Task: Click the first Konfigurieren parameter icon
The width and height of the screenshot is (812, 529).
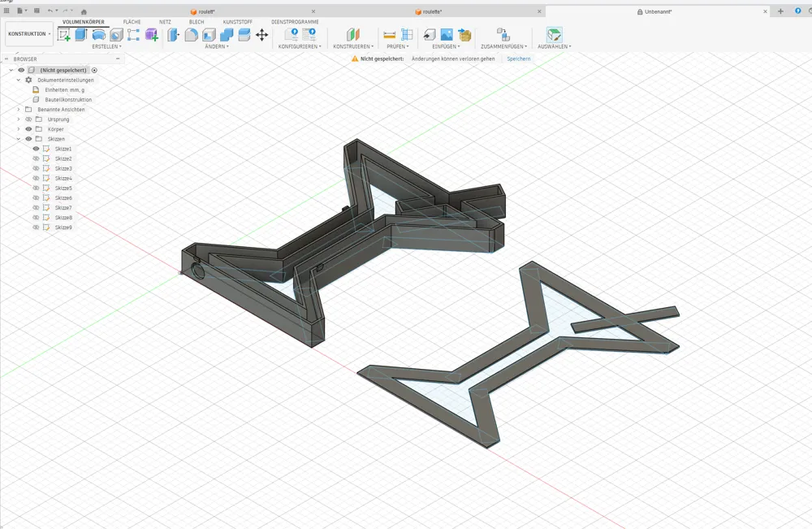Action: coord(292,35)
